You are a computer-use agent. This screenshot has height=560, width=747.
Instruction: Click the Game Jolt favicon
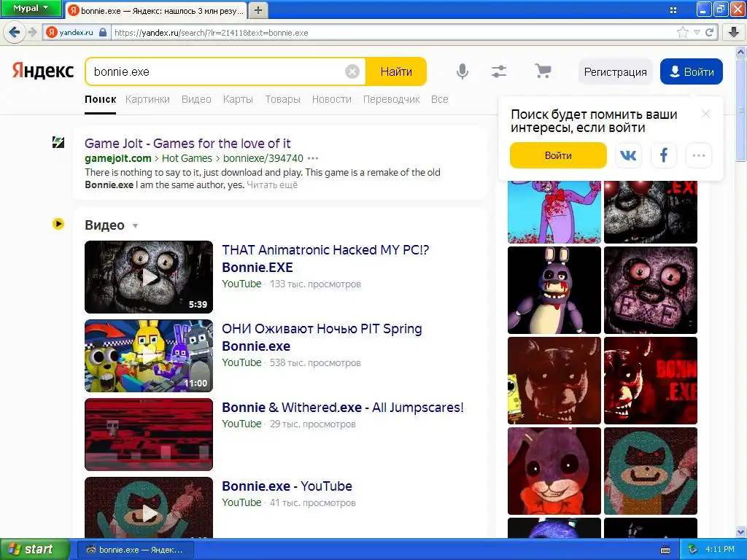coord(58,142)
